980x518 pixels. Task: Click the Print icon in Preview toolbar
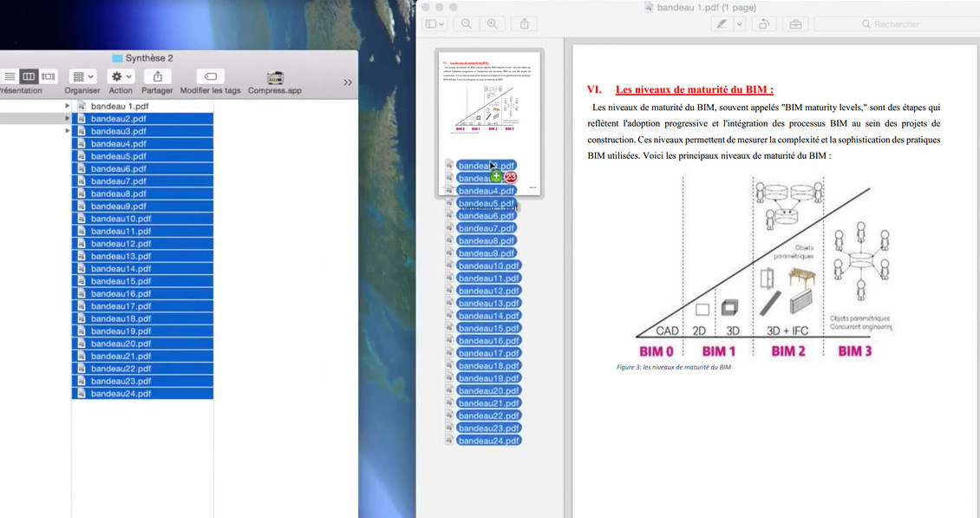[x=795, y=23]
